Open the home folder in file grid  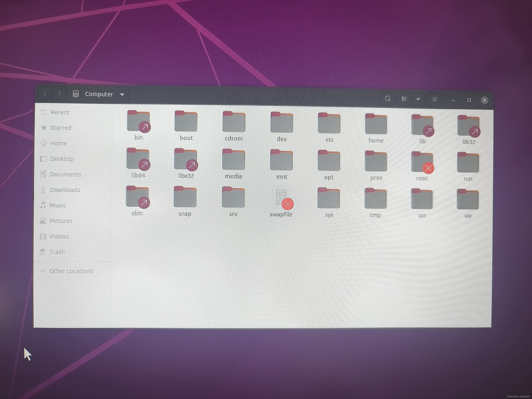pos(376,124)
